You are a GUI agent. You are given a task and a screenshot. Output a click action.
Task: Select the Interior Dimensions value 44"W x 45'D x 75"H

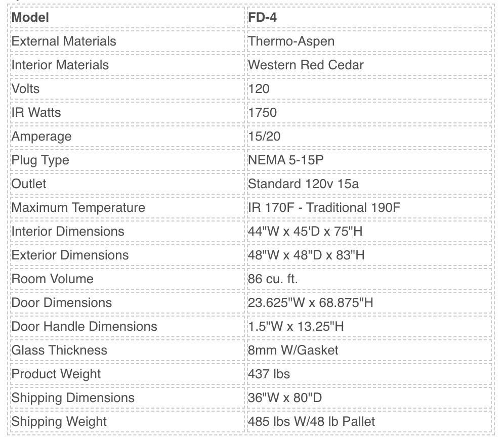coord(305,231)
